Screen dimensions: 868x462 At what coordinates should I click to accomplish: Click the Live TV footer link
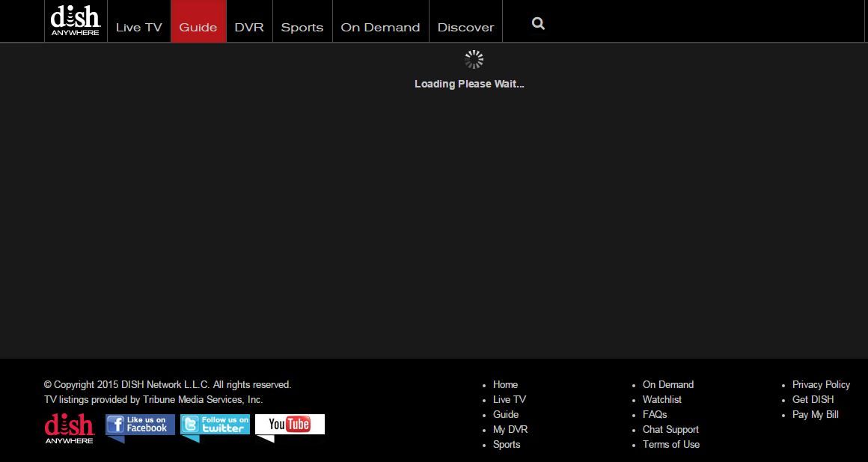tap(510, 399)
